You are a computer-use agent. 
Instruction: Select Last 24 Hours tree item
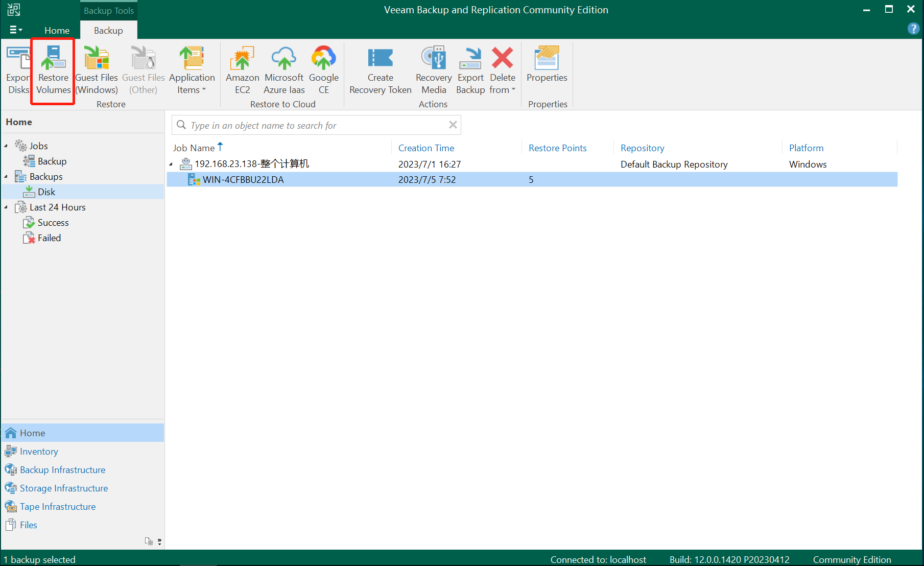(57, 207)
